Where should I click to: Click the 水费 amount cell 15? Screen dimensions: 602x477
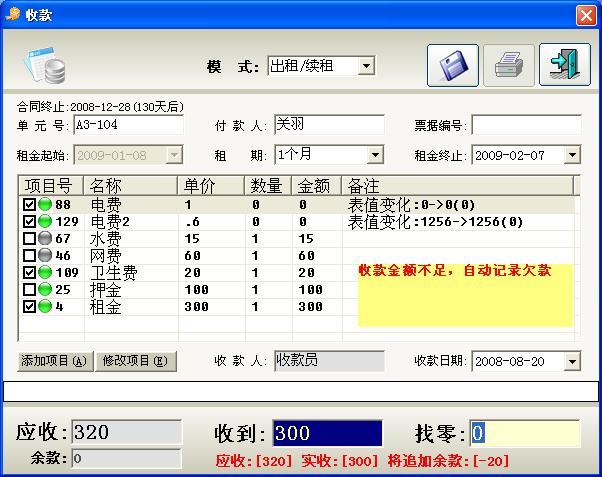point(306,238)
